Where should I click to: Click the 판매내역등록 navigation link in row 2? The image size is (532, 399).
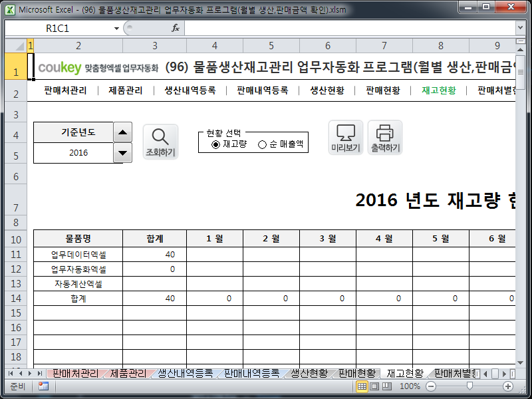263,90
